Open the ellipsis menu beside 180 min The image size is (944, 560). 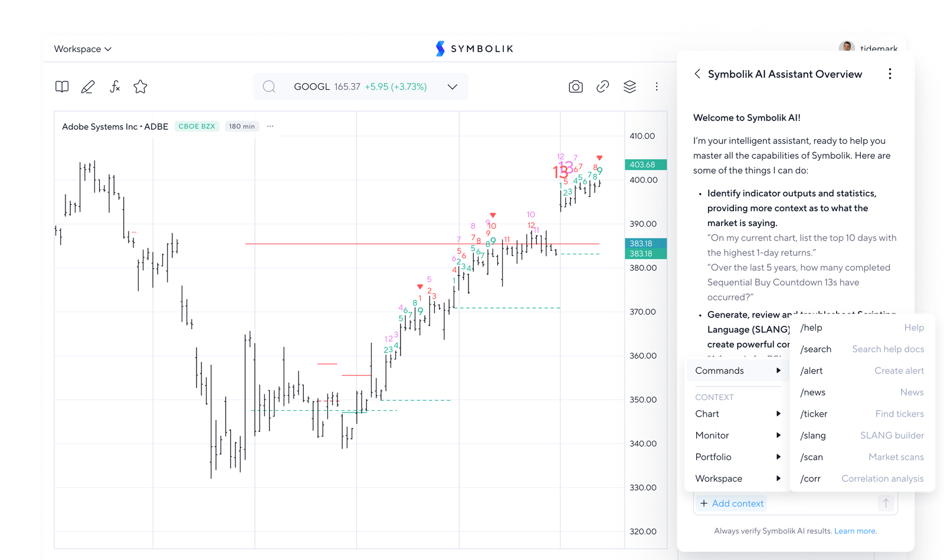click(270, 126)
